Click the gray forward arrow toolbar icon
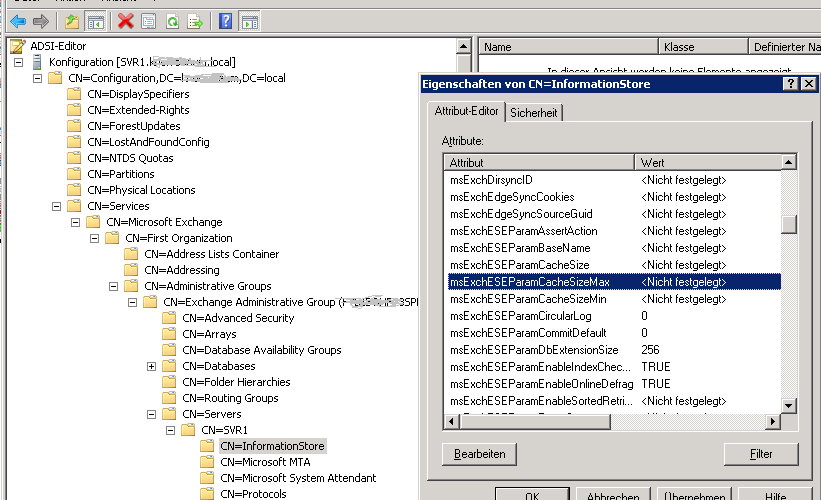The width and height of the screenshot is (821, 500). tap(40, 21)
